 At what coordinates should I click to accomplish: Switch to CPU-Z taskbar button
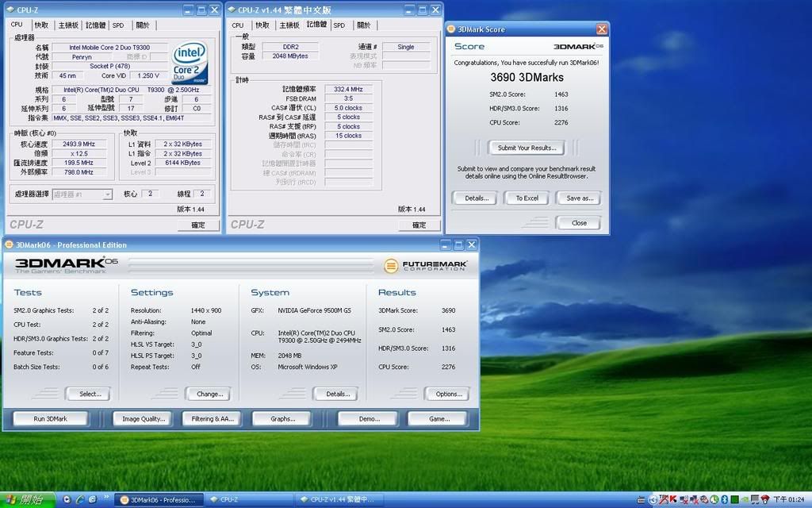[x=249, y=500]
